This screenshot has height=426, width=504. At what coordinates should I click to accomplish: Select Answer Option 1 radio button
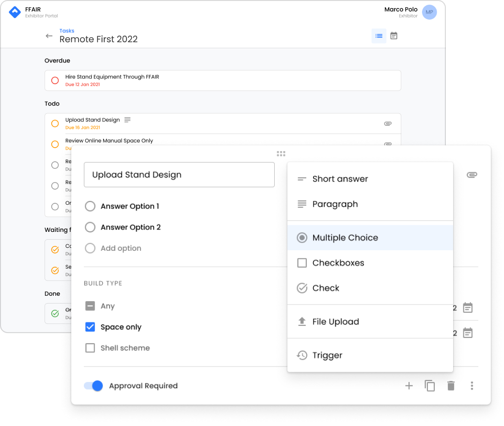(90, 206)
